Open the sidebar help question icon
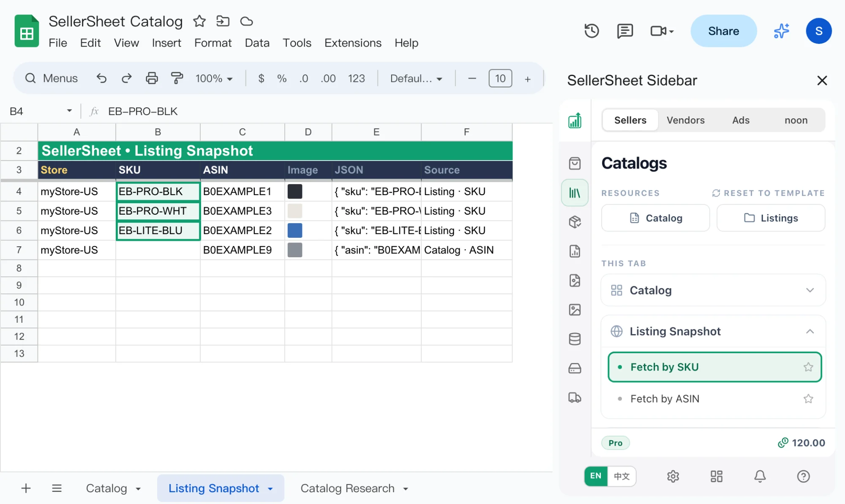 [803, 477]
